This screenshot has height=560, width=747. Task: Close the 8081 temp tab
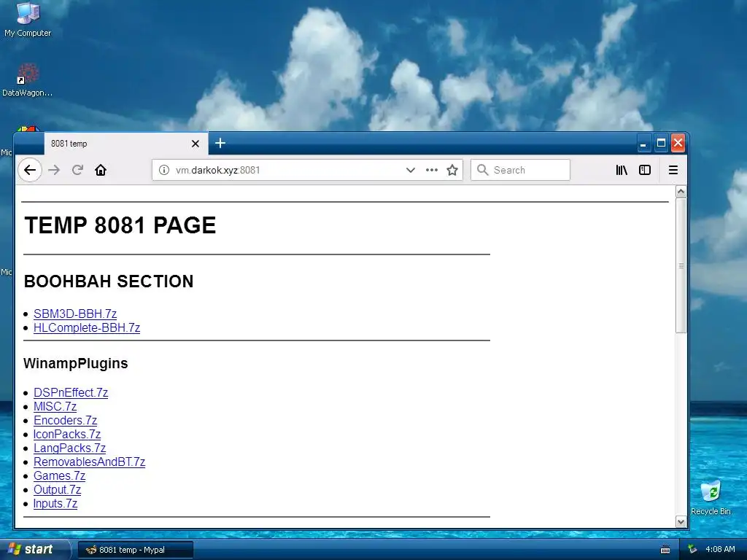point(196,144)
